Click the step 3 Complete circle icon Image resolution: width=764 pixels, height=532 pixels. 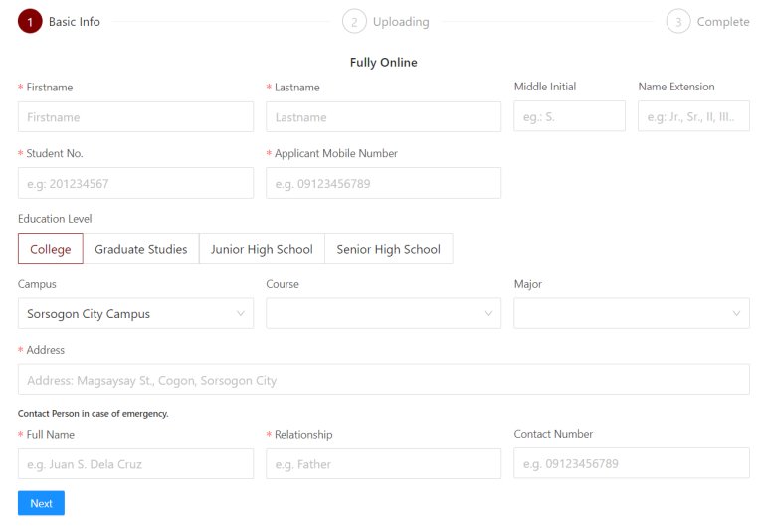click(x=678, y=21)
